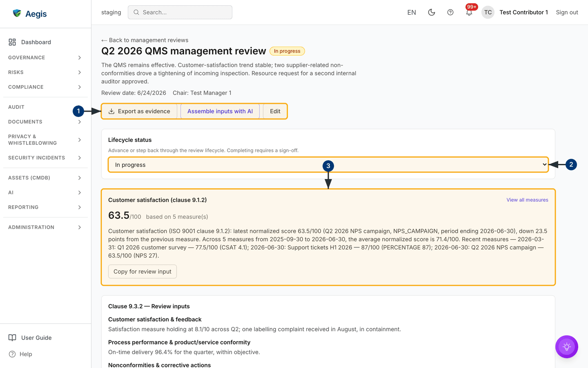Click the search magnifier icon
This screenshot has height=368, width=588.
pyautogui.click(x=136, y=12)
